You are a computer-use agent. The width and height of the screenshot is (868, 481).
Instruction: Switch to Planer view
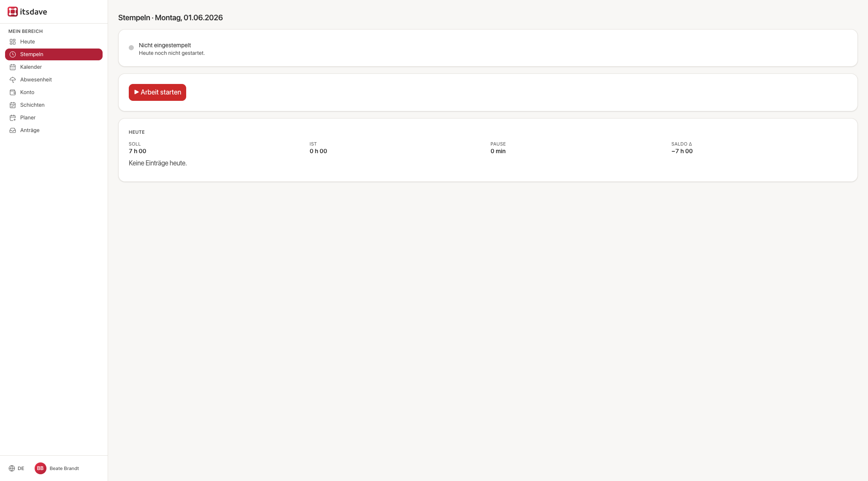click(54, 118)
